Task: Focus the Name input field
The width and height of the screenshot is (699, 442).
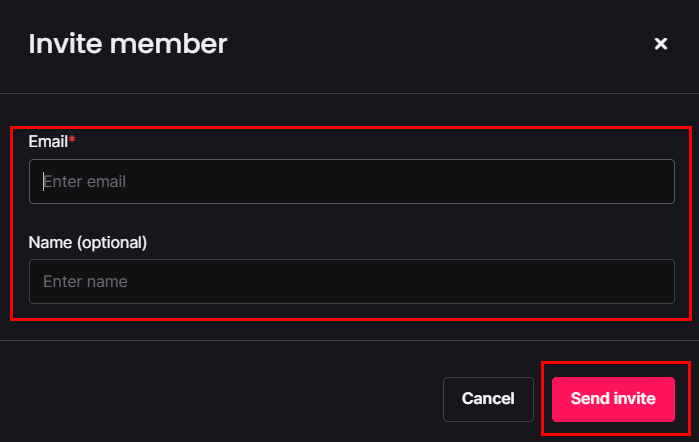Action: (x=351, y=282)
